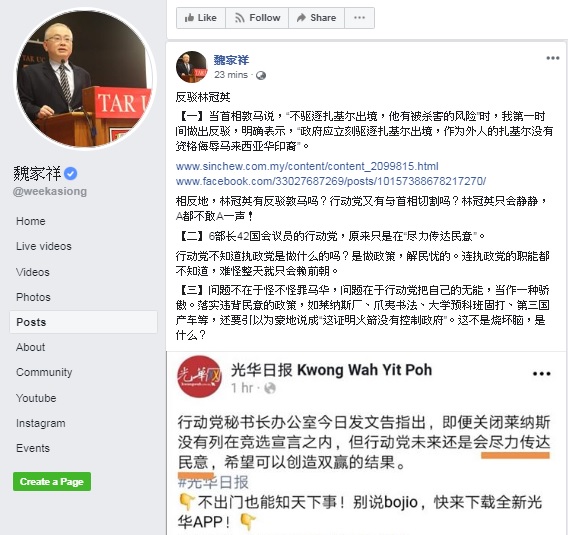Click the globe public-privacy icon by 23 mins
Viewport: 568px width, 535px height.
click(261, 75)
